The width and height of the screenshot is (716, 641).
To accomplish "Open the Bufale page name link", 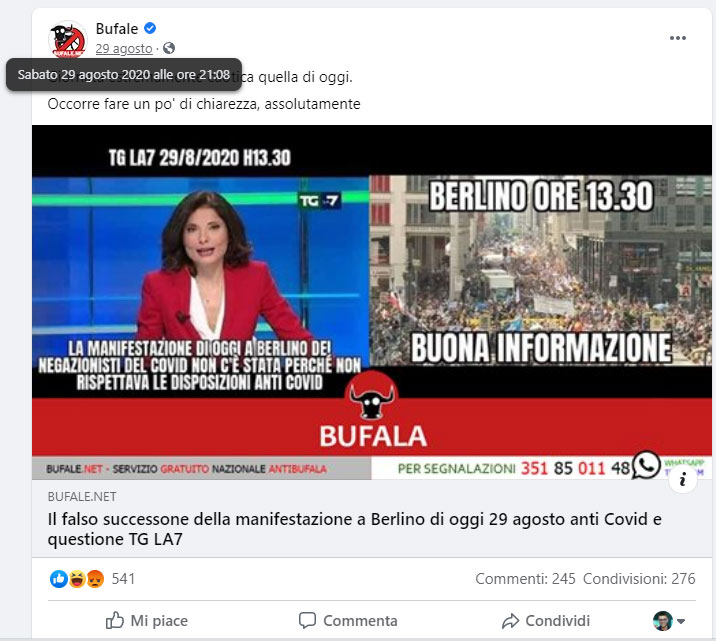I will coord(117,29).
